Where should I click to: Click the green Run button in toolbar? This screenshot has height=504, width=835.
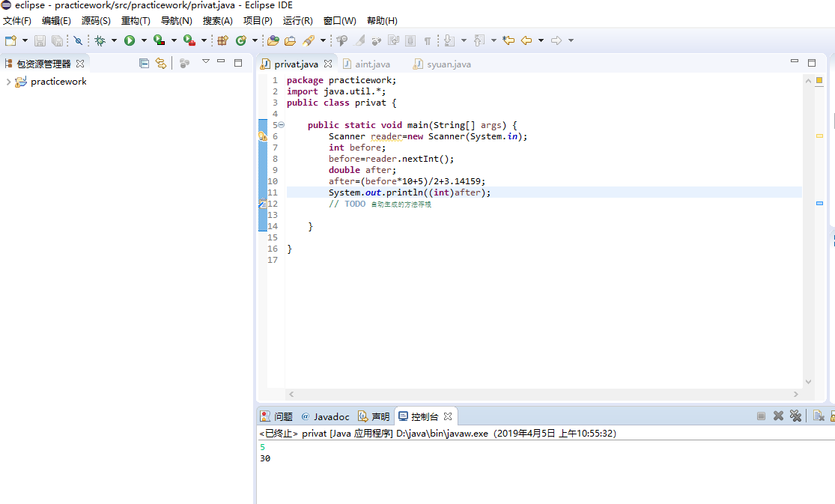tap(130, 40)
